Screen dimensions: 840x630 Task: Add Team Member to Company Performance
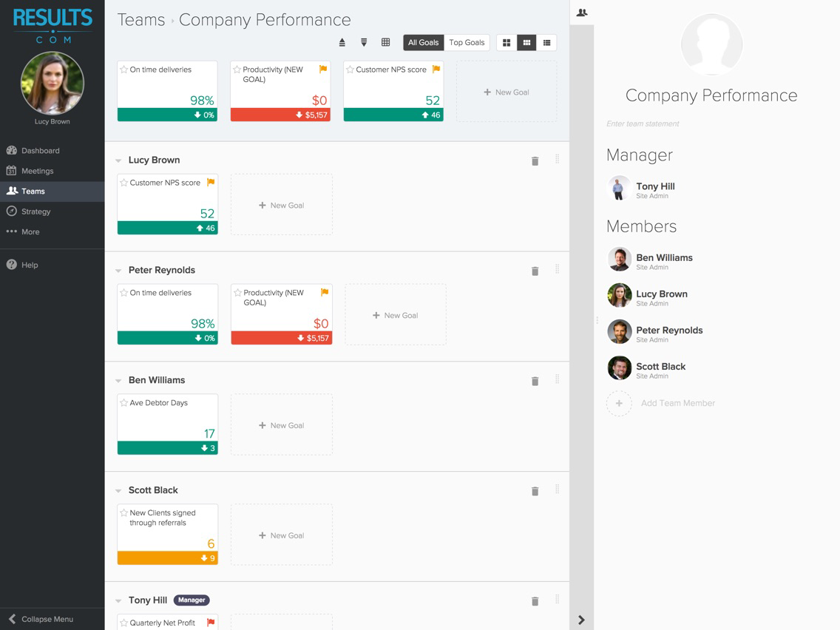(661, 404)
